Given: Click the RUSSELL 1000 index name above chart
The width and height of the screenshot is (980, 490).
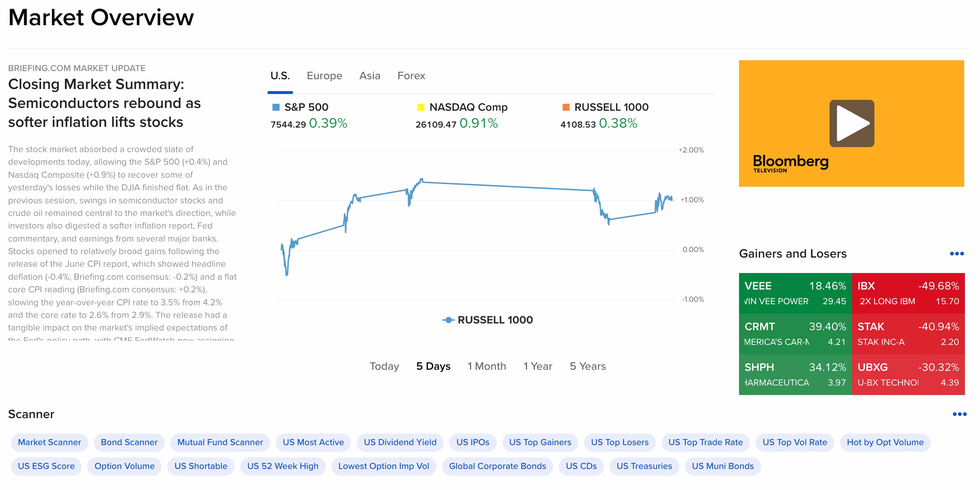Looking at the screenshot, I should pos(611,107).
